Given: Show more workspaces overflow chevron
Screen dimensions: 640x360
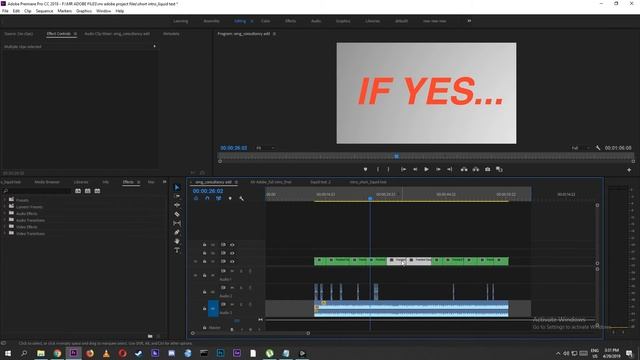Looking at the screenshot, I should click(469, 21).
